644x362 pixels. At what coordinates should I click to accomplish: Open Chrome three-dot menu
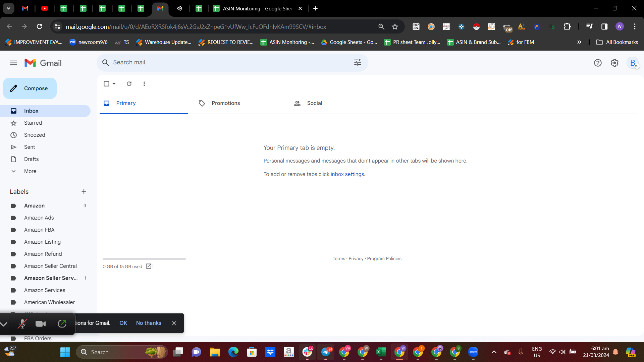(x=635, y=26)
